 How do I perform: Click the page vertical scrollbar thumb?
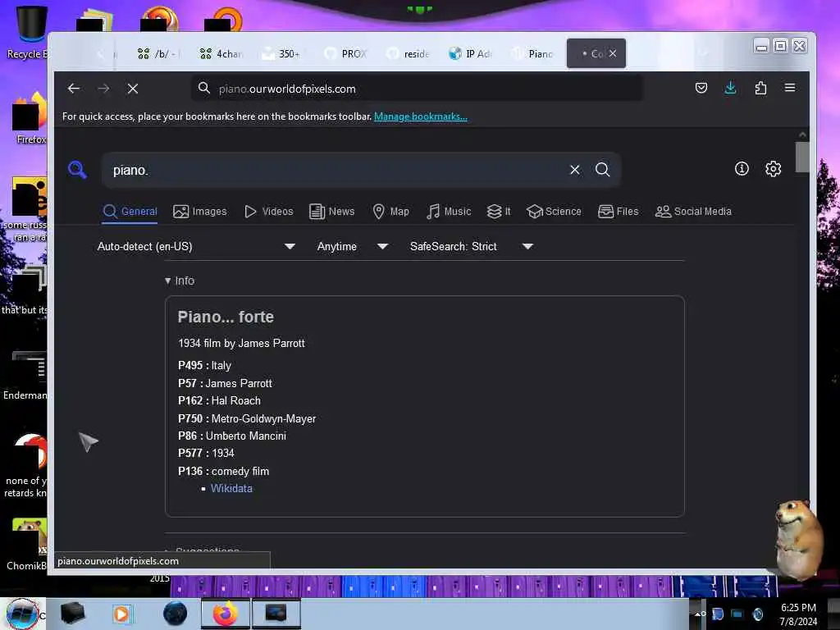[802, 157]
